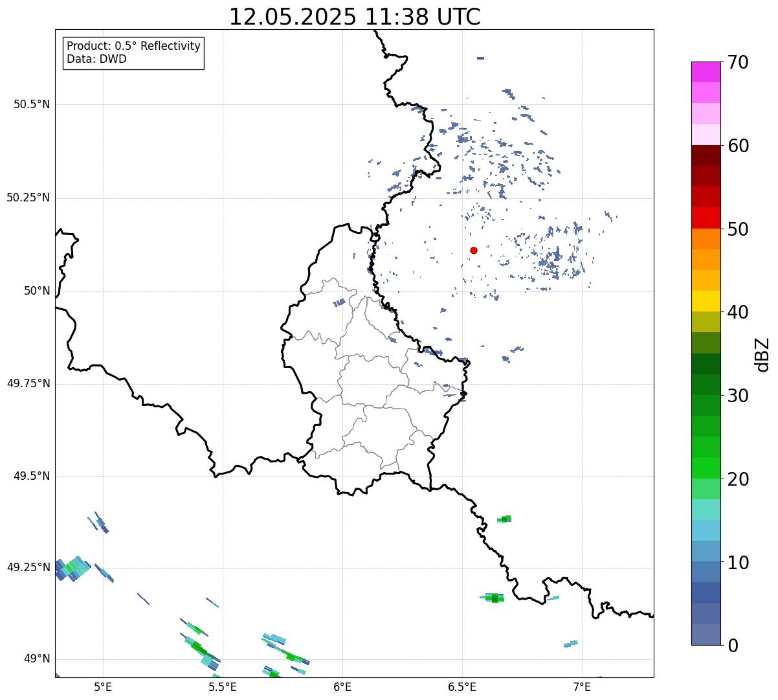This screenshot has height=700, width=778.
Task: Click the '50°N' latitude label
Action: (x=37, y=291)
